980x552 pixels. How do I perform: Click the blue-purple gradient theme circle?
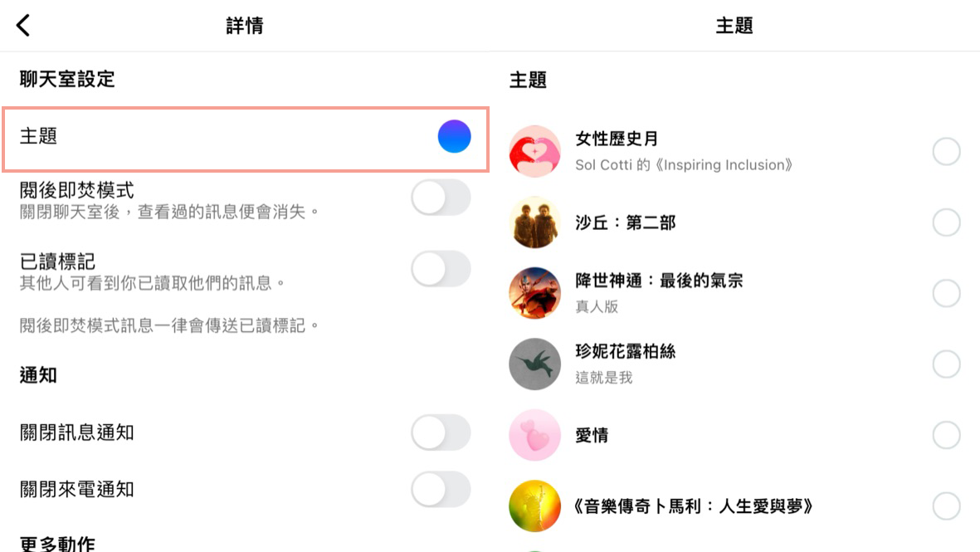click(454, 136)
